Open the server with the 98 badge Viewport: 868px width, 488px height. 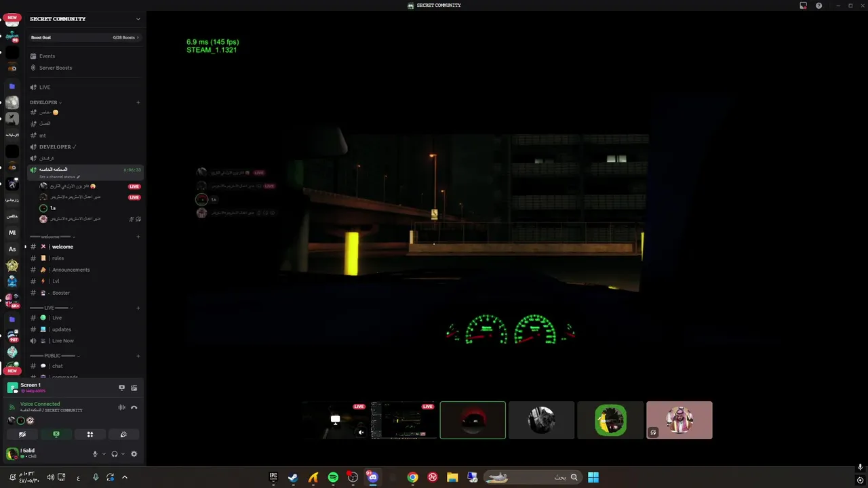[12, 36]
